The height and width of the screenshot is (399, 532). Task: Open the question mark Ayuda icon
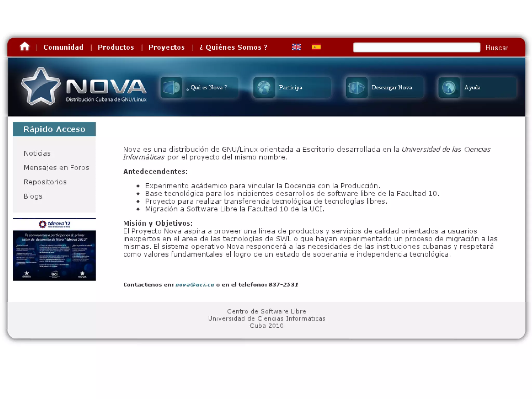click(449, 88)
